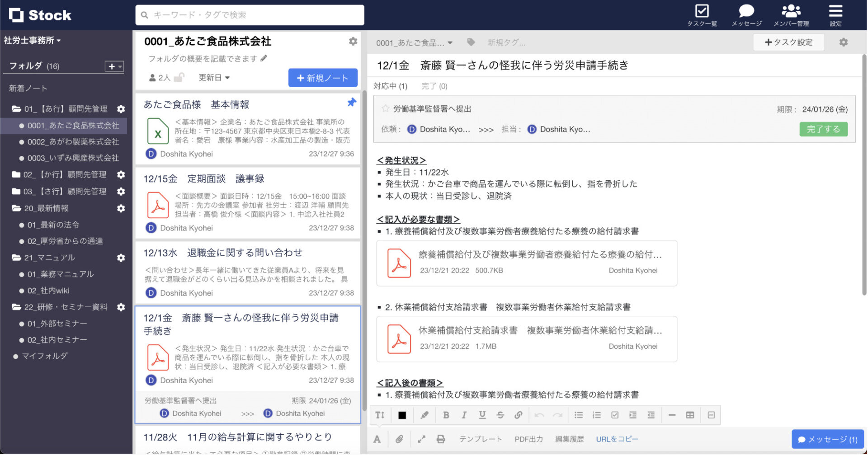Screen dimensions: 868x455
Task: Insert a table using the table icon
Action: (690, 415)
